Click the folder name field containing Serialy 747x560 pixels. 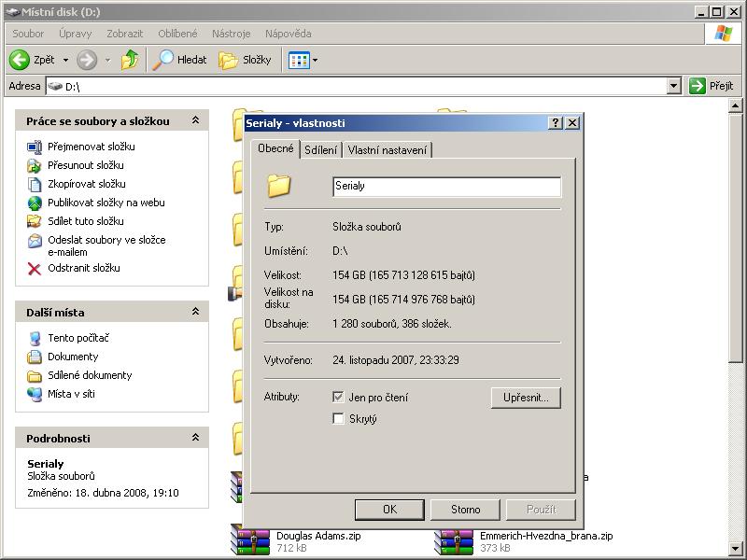(x=446, y=187)
